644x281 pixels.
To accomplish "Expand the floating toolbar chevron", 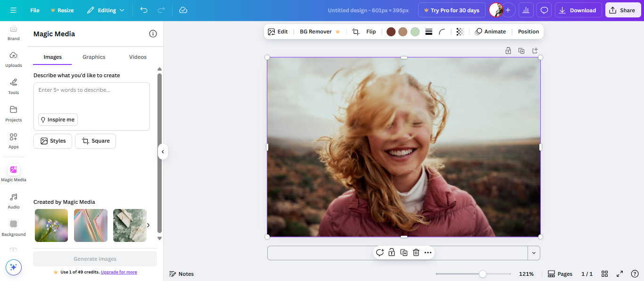I will 534,253.
